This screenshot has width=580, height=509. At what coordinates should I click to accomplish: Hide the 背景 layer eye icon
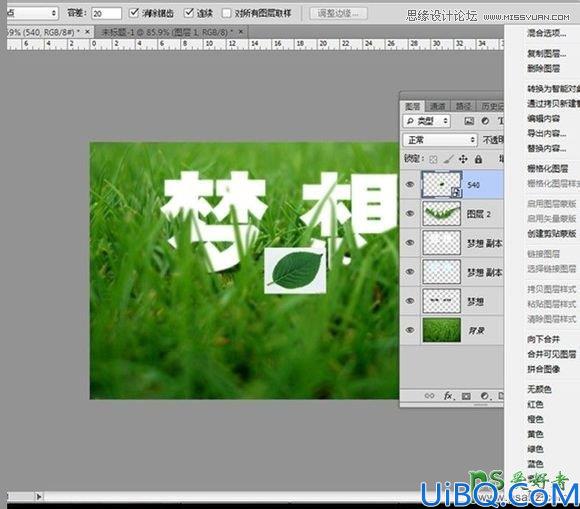pyautogui.click(x=410, y=330)
